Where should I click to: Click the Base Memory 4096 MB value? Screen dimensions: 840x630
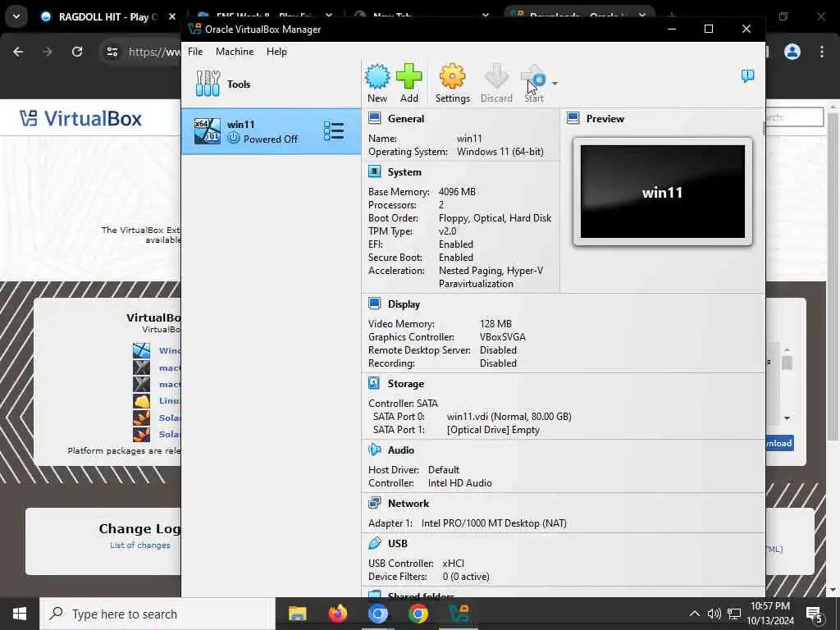[457, 192]
